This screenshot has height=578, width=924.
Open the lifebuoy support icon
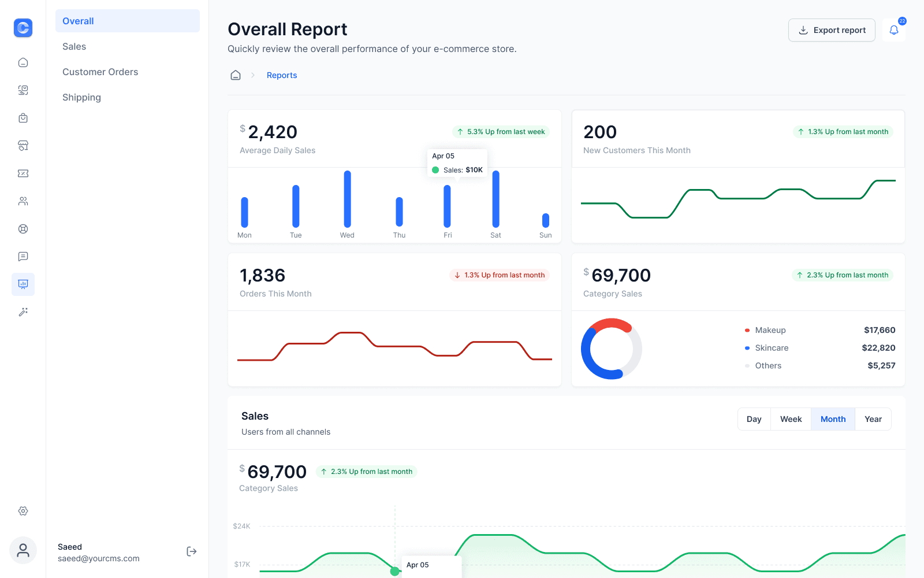click(23, 229)
